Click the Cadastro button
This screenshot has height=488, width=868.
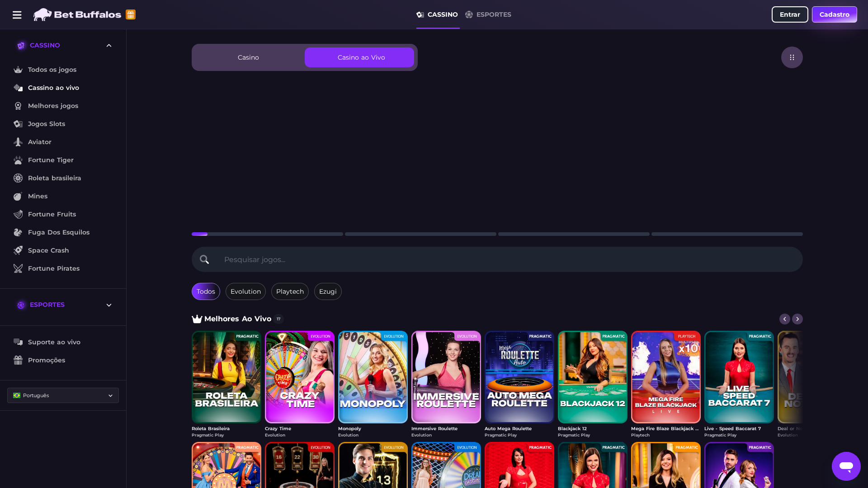coord(835,14)
